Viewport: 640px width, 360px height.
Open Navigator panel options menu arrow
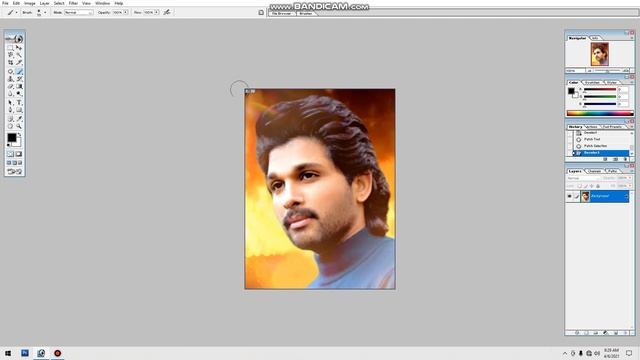631,38
